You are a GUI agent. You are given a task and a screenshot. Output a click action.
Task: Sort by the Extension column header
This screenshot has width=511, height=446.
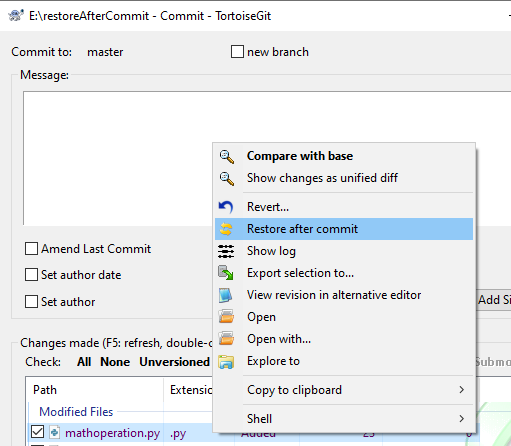[188, 390]
